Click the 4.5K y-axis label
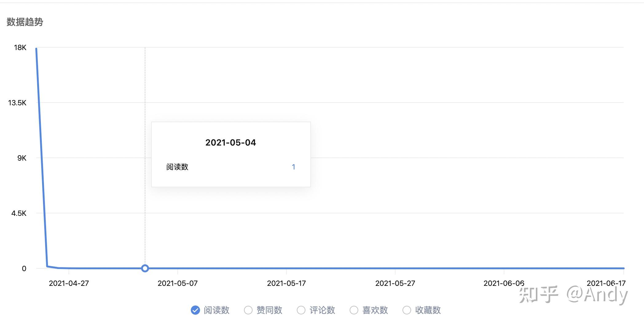 point(19,213)
